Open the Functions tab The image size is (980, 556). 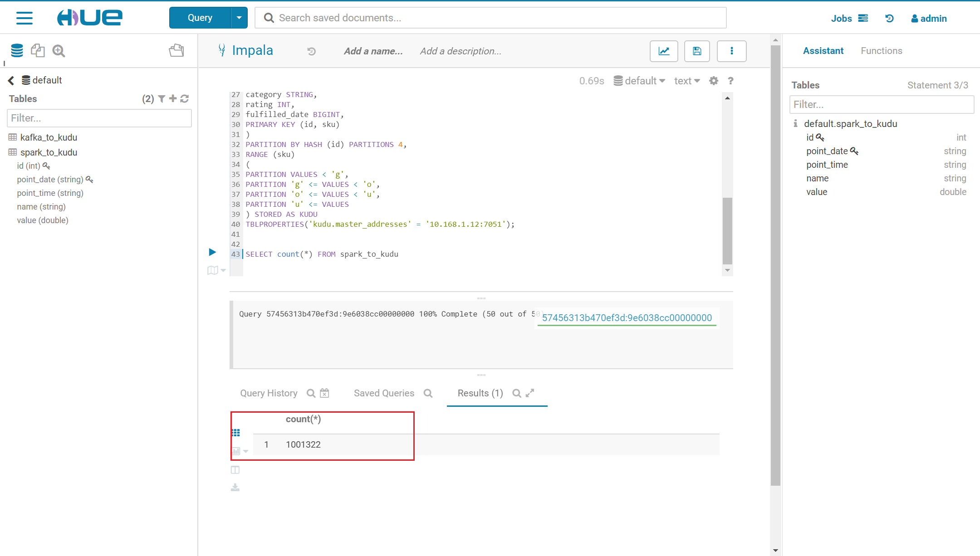pyautogui.click(x=881, y=51)
